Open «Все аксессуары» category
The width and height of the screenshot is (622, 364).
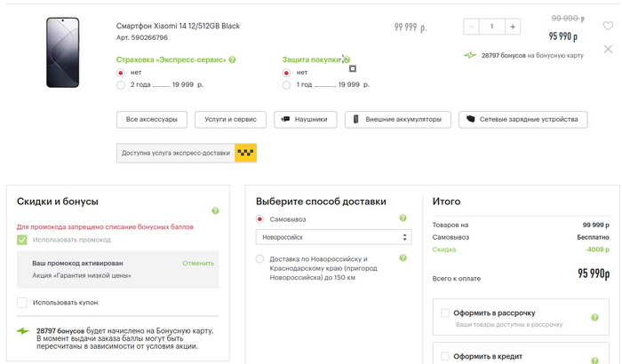152,119
